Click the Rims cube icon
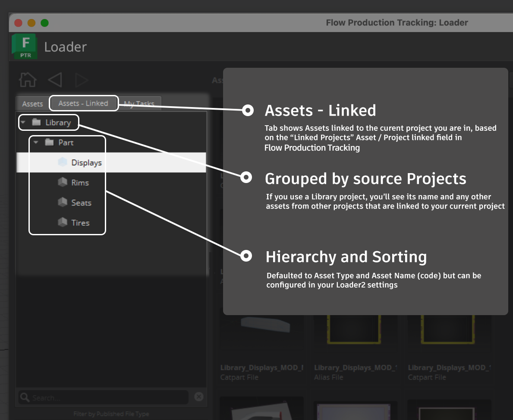Screen dimensions: 513x420 tap(63, 182)
